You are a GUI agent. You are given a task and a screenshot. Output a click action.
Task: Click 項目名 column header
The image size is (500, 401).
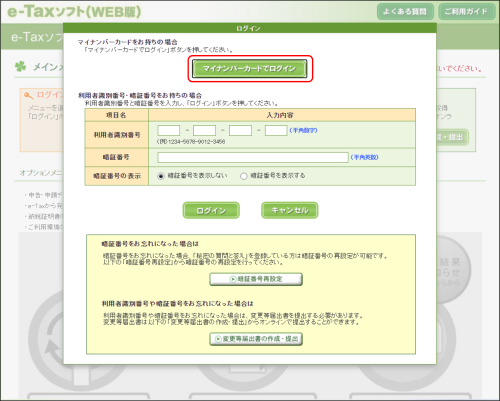[116, 115]
